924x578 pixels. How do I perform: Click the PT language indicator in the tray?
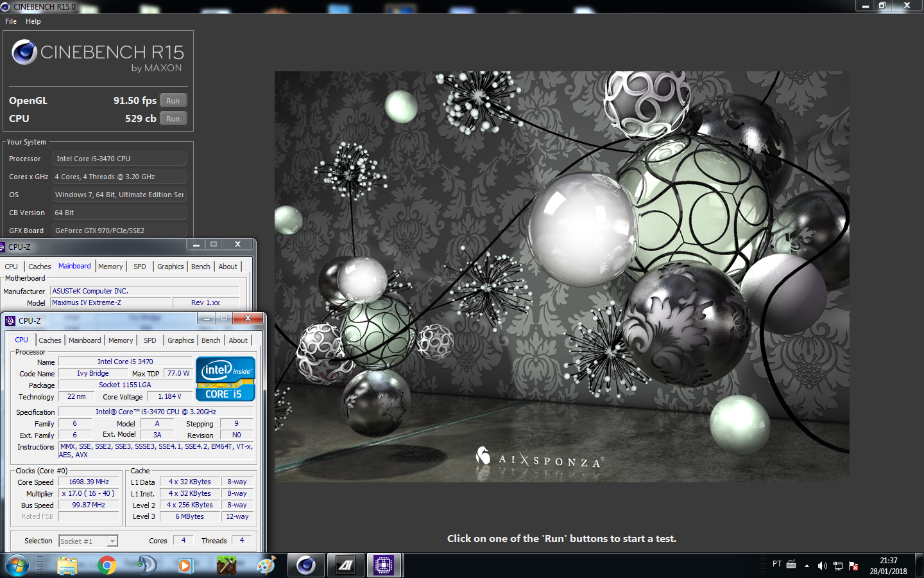point(777,564)
